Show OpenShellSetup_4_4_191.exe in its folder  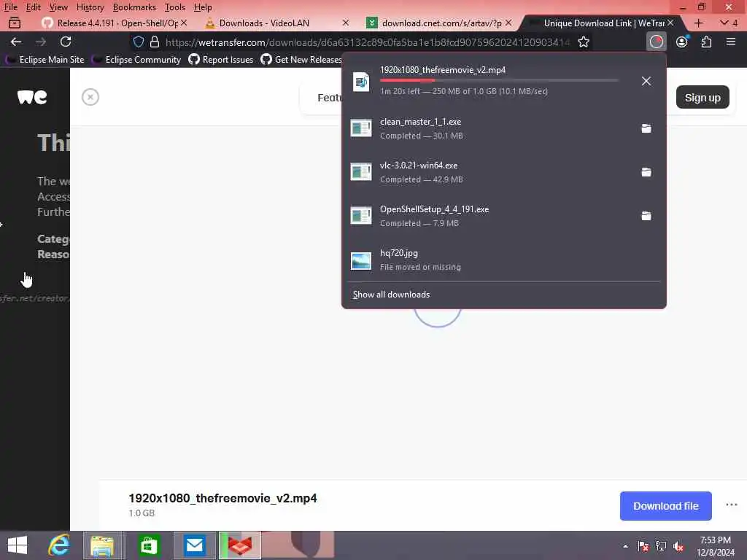[646, 216]
